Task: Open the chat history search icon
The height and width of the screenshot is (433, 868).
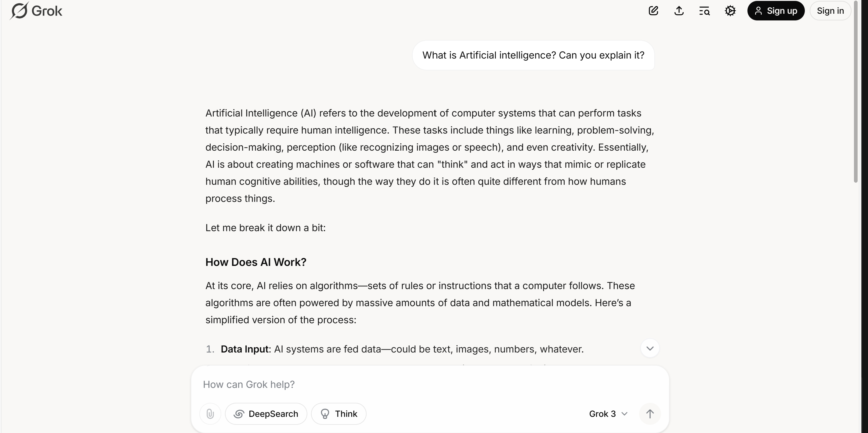Action: click(705, 11)
